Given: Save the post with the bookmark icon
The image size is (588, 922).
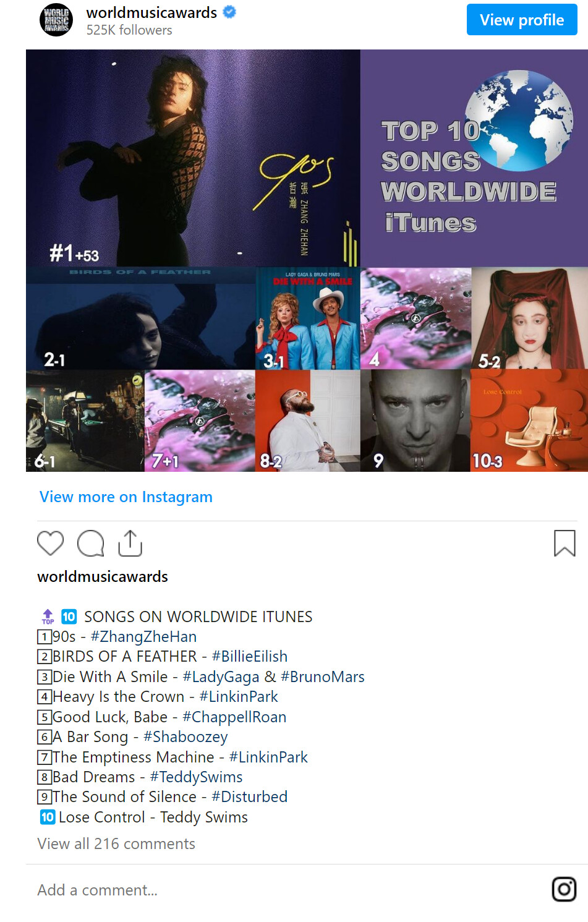Looking at the screenshot, I should (565, 544).
